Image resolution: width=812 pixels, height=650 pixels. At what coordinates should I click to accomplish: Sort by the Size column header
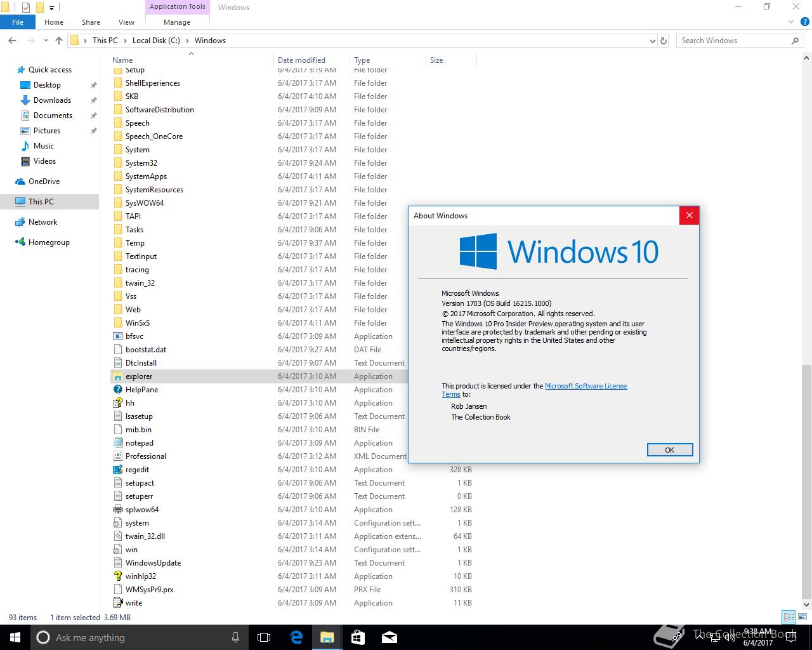pyautogui.click(x=451, y=60)
